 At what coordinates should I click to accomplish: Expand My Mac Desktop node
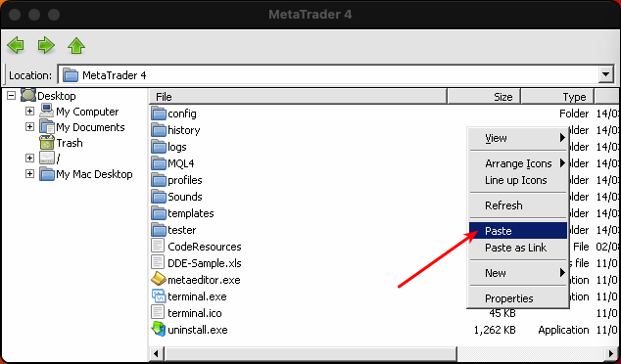pos(29,174)
